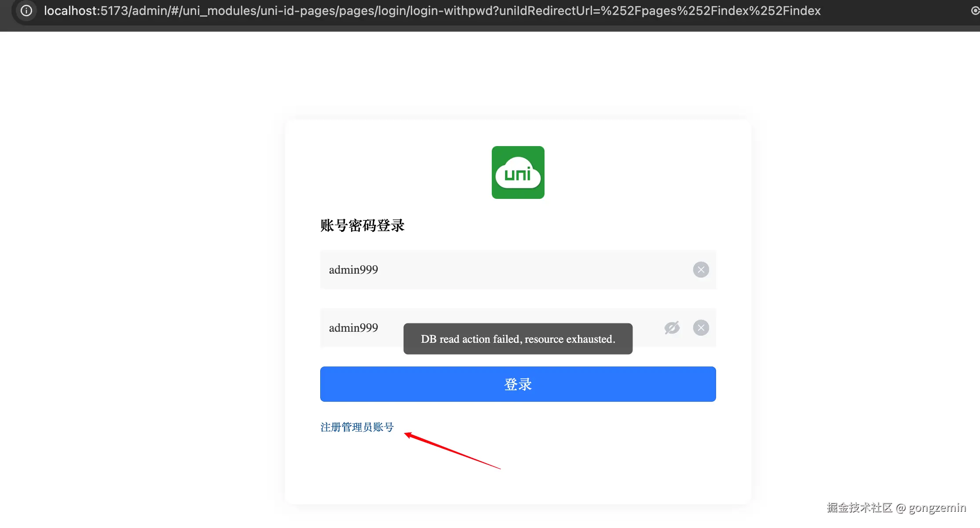Click the red arrowhead pointing at register link
This screenshot has height=528, width=980.
[x=408, y=435]
